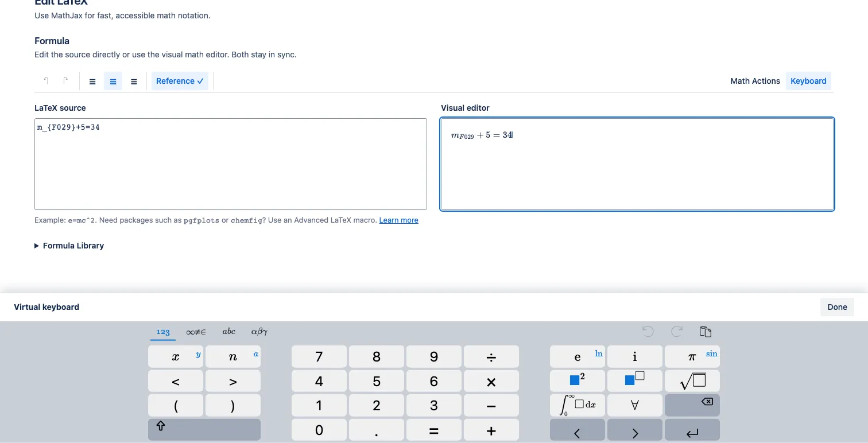Insert the division sign
Screen dimensions: 868x443
491,356
